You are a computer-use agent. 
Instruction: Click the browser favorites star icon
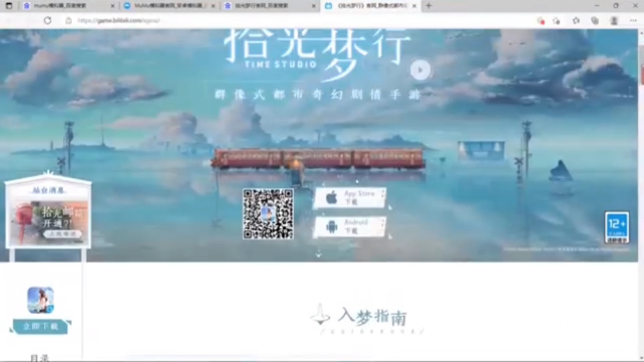point(575,20)
